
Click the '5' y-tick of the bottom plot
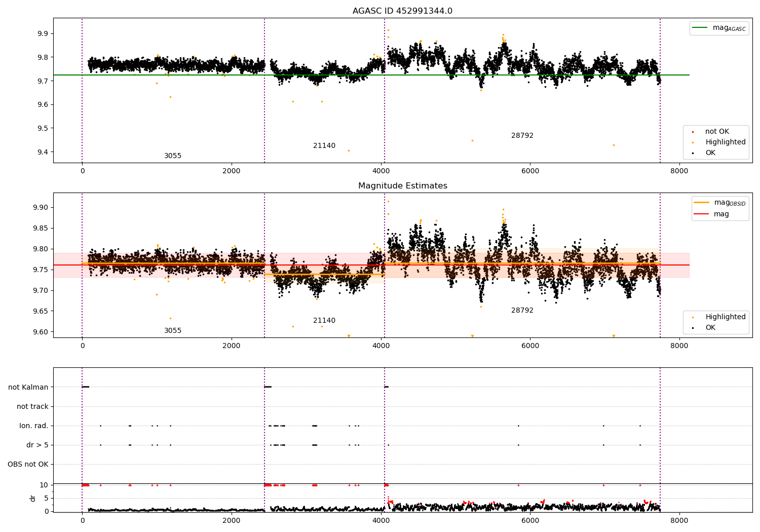coord(46,499)
